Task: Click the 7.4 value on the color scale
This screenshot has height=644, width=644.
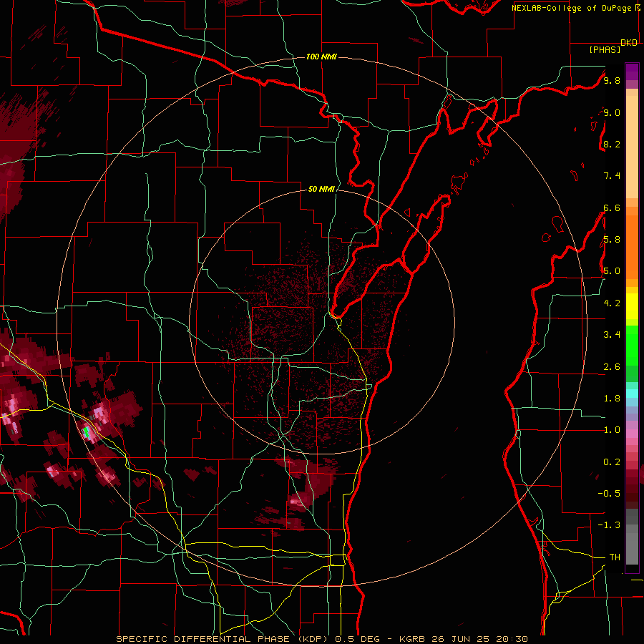Action: point(612,176)
